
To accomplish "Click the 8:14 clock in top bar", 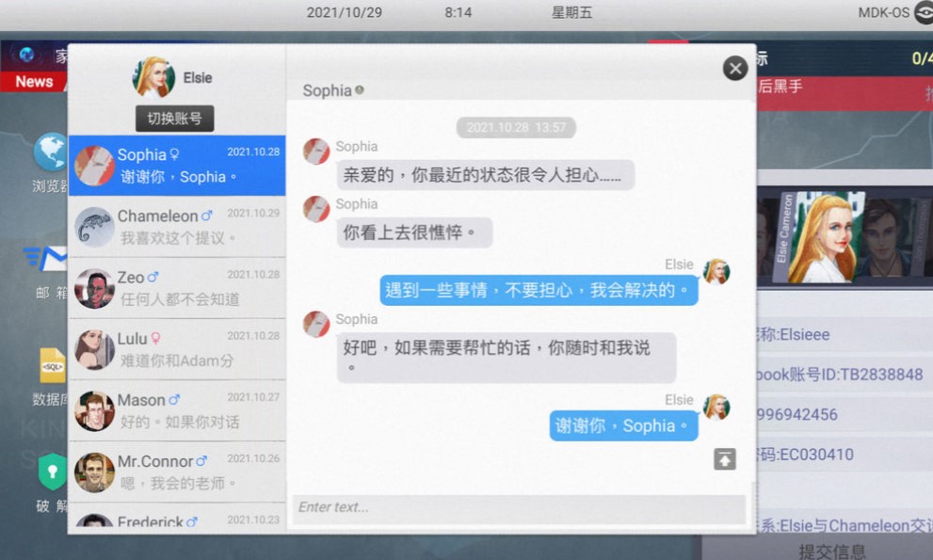I will coord(458,12).
